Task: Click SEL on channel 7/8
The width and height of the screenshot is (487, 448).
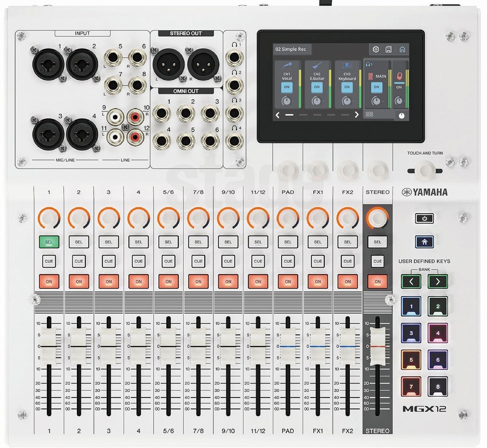Action: [198, 242]
